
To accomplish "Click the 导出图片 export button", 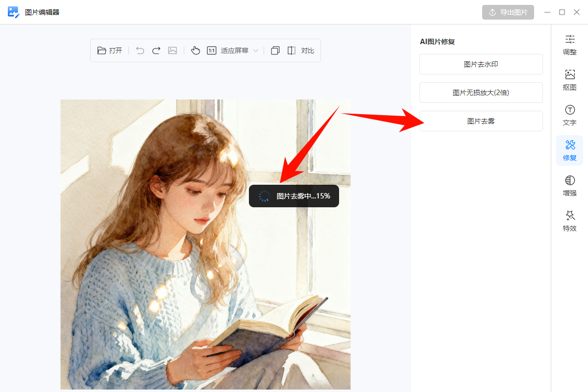I will pos(508,12).
